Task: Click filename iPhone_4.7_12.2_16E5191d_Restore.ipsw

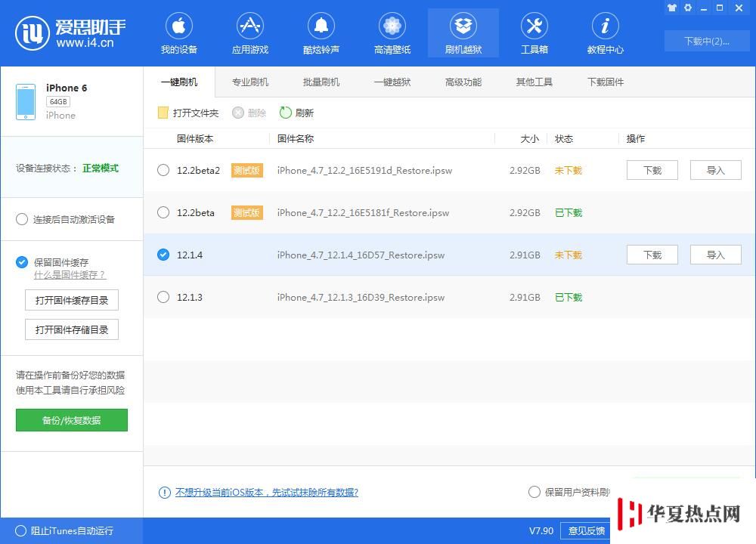Action: click(x=364, y=171)
